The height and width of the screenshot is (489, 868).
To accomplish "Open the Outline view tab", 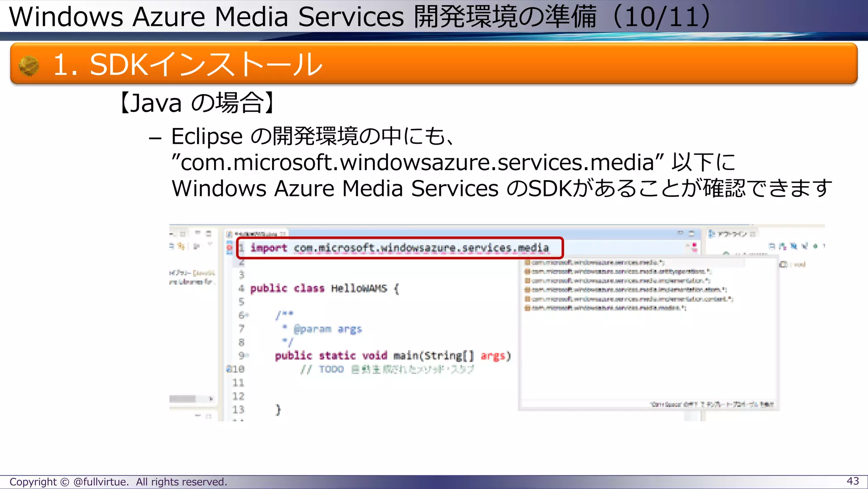I will coord(731,234).
